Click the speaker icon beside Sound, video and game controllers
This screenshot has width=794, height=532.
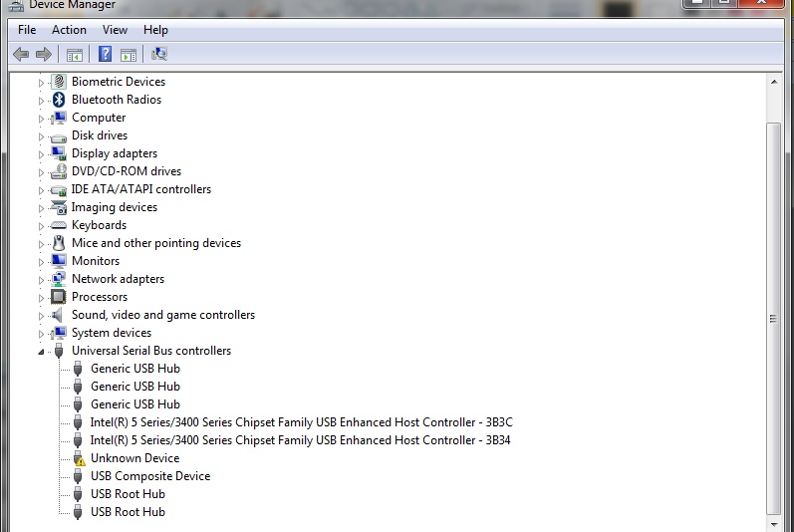pyautogui.click(x=58, y=315)
